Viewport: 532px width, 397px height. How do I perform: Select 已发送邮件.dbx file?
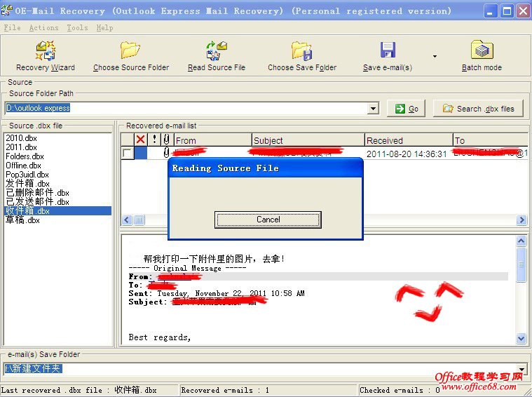tap(37, 202)
